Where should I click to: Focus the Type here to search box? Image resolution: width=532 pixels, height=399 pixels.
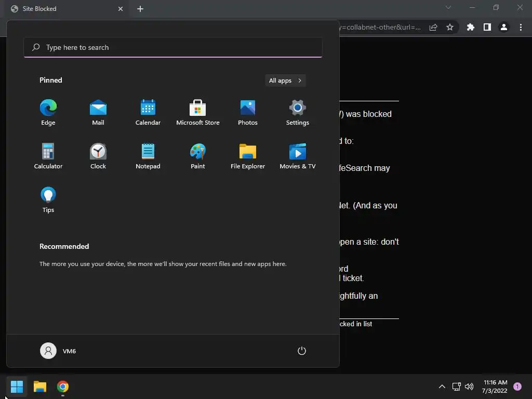(x=173, y=47)
